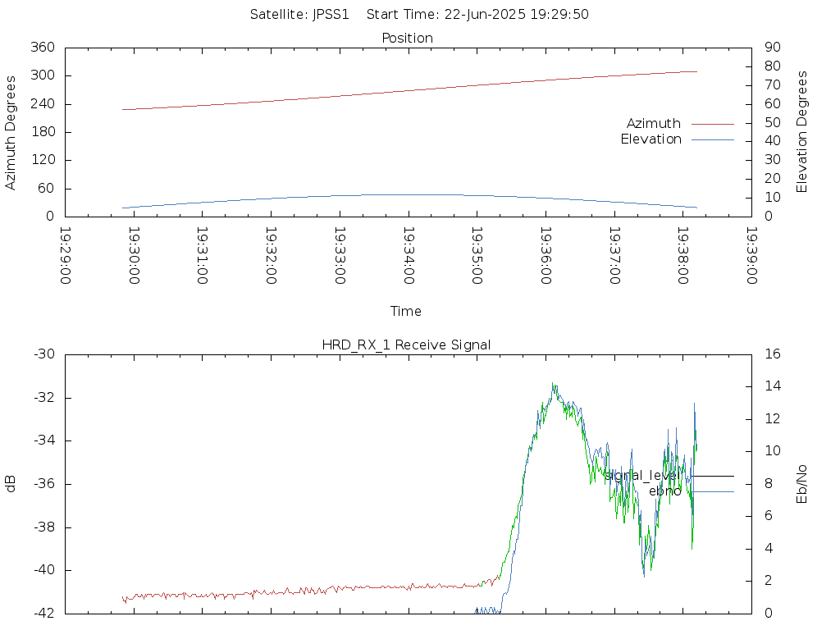
Task: Click the "HRD_RX_1 Receive Signal" chart title
Action: click(x=406, y=345)
